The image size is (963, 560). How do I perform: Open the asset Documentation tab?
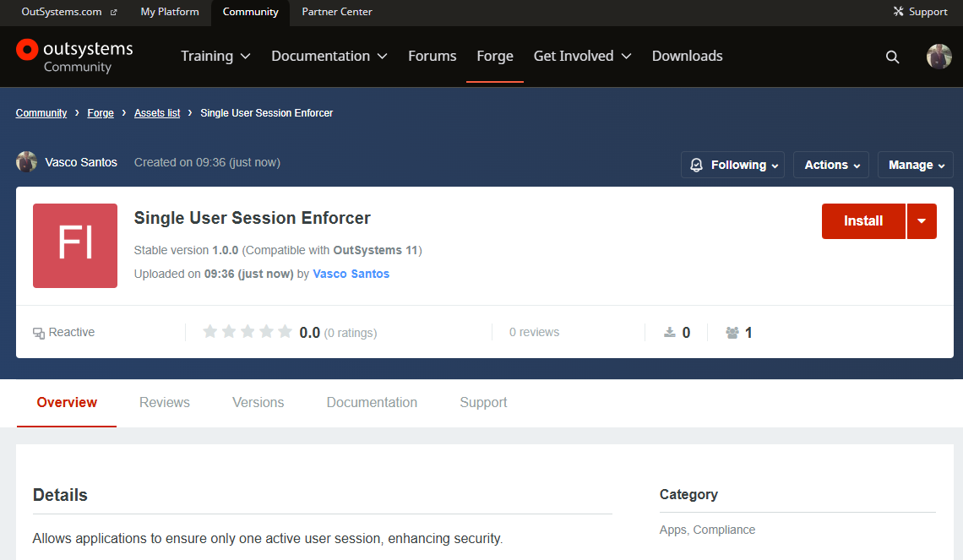click(x=373, y=403)
